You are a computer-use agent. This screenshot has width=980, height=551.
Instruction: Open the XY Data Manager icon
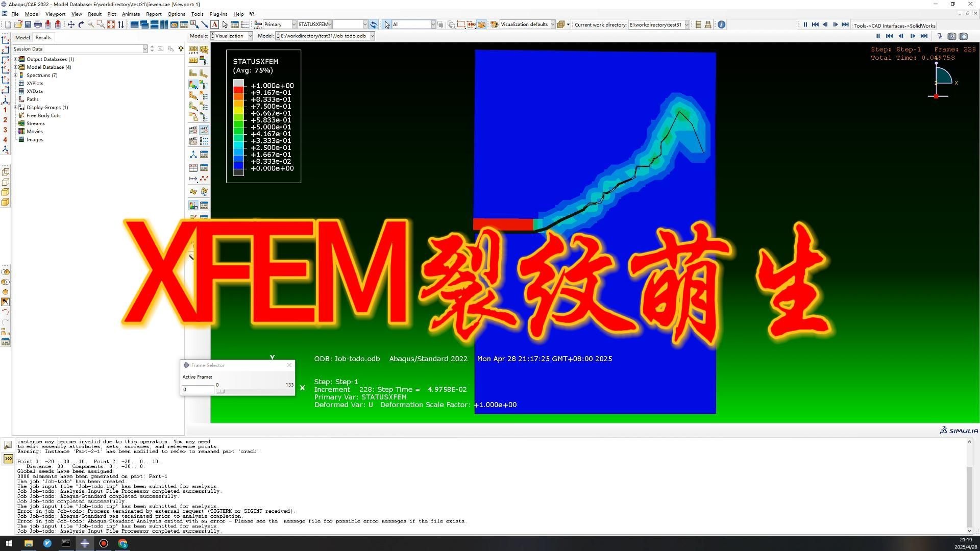tap(204, 167)
